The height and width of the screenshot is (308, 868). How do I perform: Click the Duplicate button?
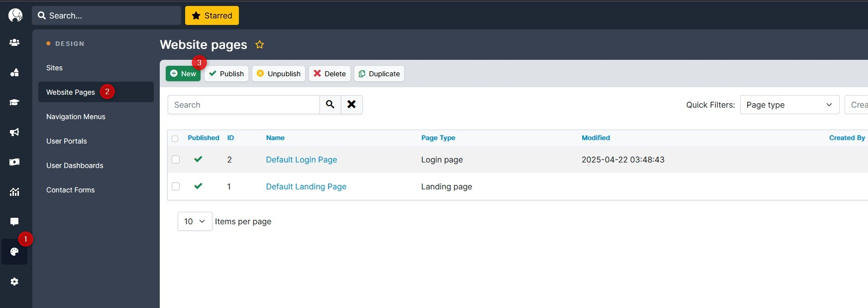(379, 73)
